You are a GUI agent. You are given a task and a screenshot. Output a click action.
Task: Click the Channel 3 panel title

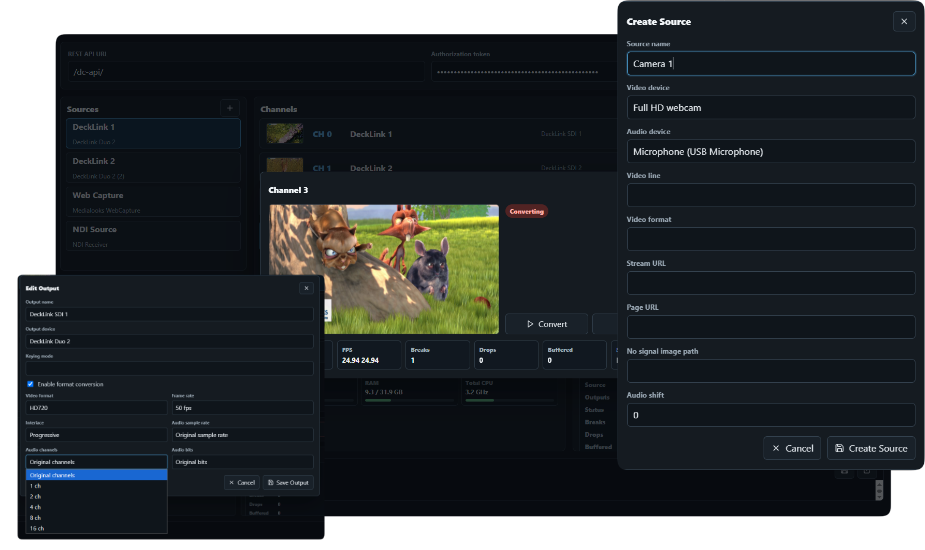tap(288, 190)
